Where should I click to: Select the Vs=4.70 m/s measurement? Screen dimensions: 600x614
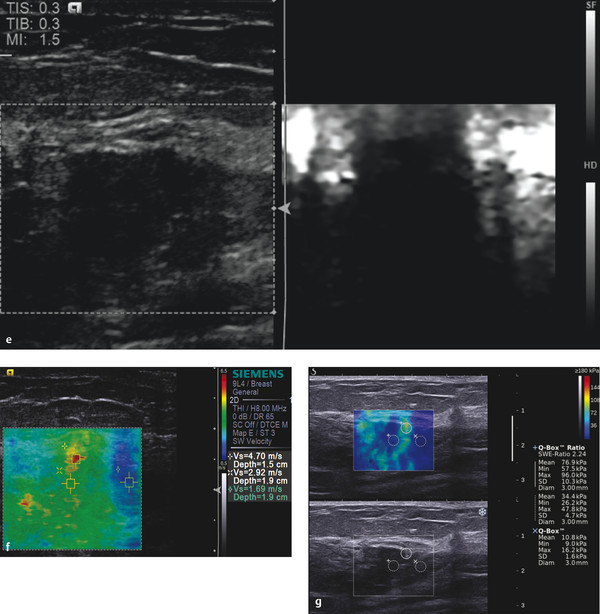point(258,453)
